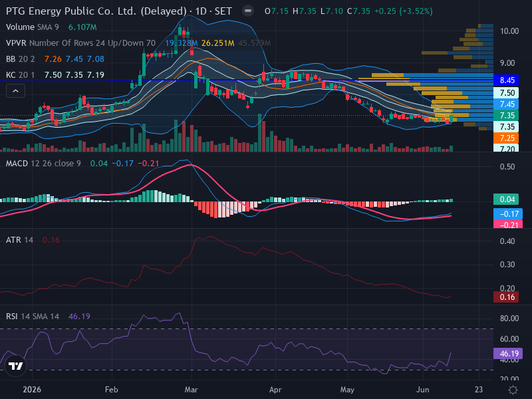This screenshot has width=532, height=399.
Task: Select the PTG Energy Public Co. Ltd. title
Action: [x=119, y=11]
